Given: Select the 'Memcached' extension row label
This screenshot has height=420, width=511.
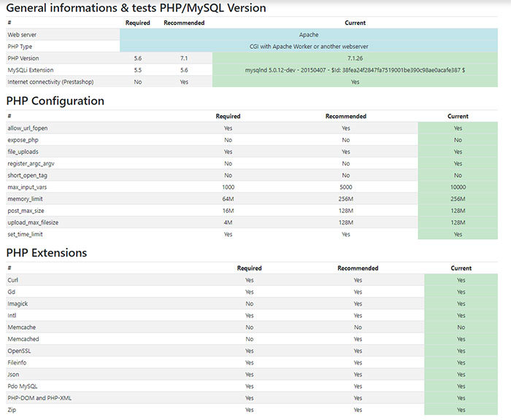Looking at the screenshot, I should [23, 339].
